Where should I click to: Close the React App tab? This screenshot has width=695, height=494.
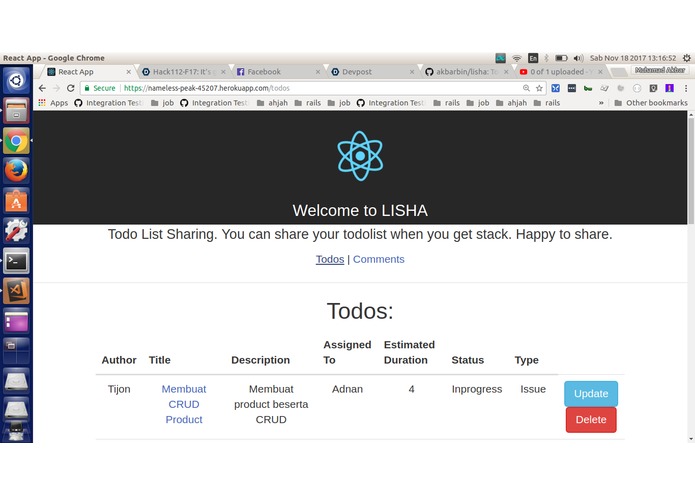point(129,72)
